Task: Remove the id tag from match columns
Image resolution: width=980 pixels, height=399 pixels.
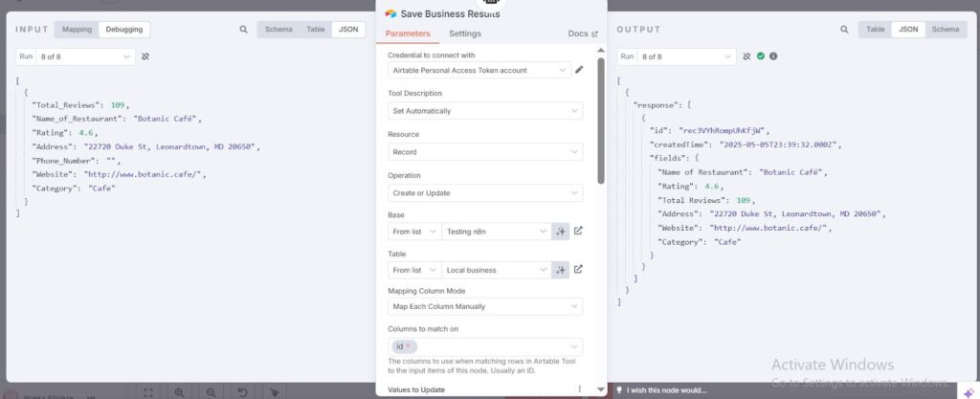Action: [408, 346]
